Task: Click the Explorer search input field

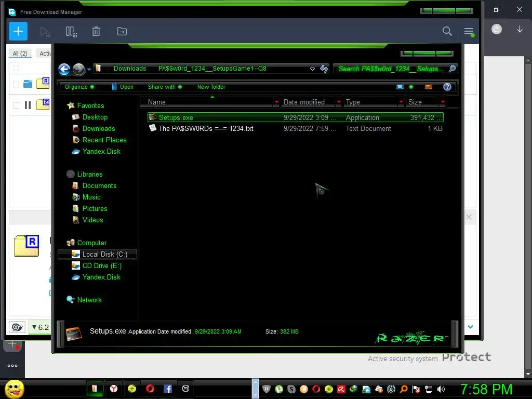Action: 391,69
